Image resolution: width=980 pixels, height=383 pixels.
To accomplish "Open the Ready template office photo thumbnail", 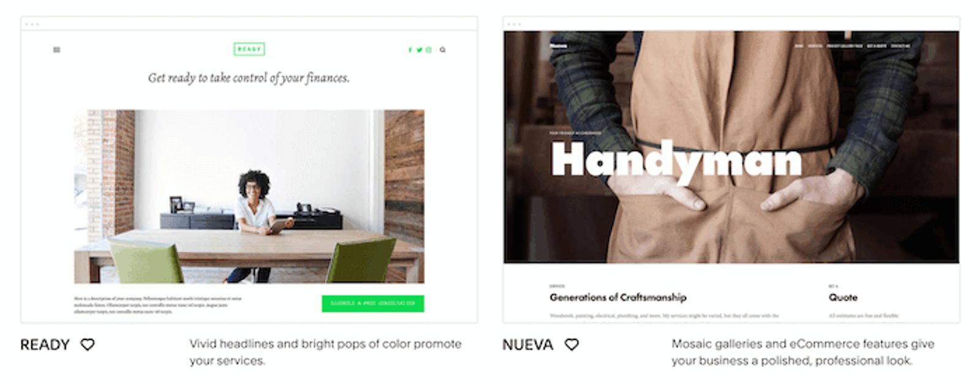I will (x=249, y=196).
